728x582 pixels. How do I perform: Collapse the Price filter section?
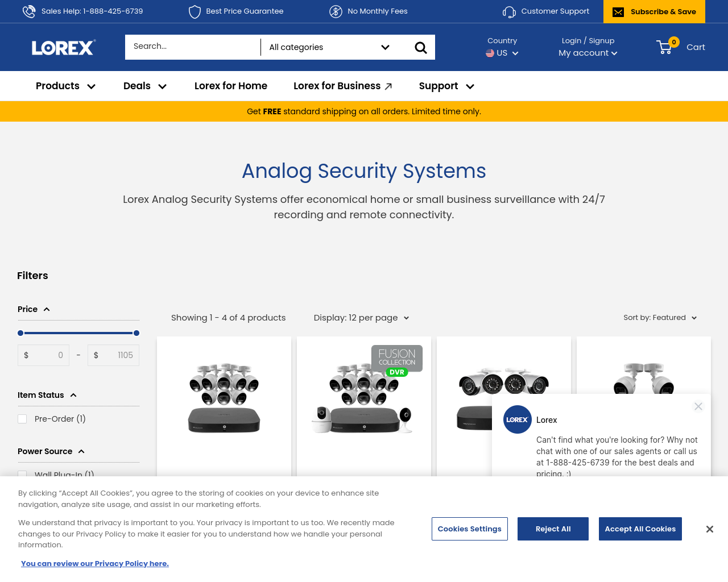[34, 309]
